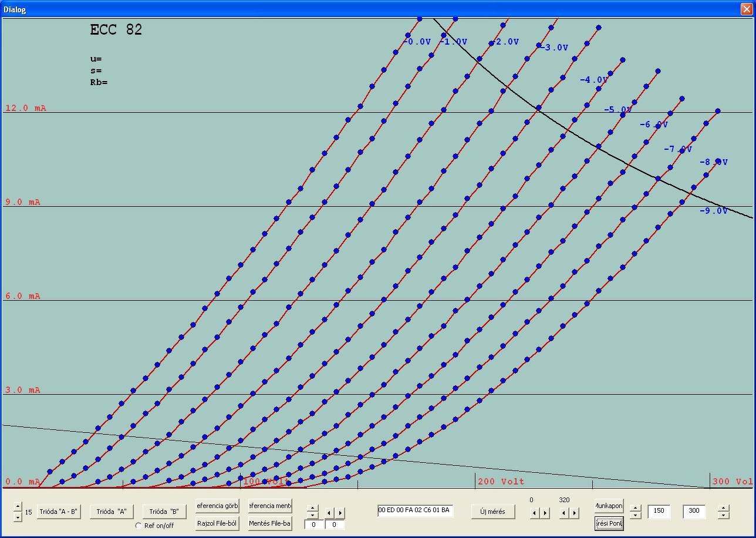Screen dimensions: 756x538
Task: Click the ECC 82 chart title
Action: (x=116, y=30)
